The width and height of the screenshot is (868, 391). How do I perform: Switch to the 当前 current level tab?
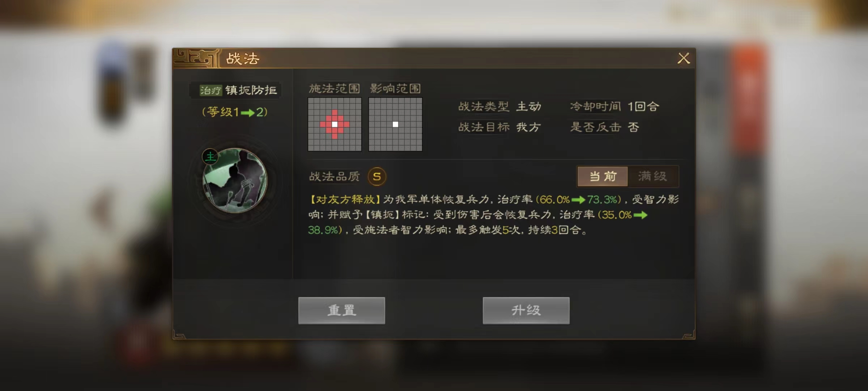603,176
